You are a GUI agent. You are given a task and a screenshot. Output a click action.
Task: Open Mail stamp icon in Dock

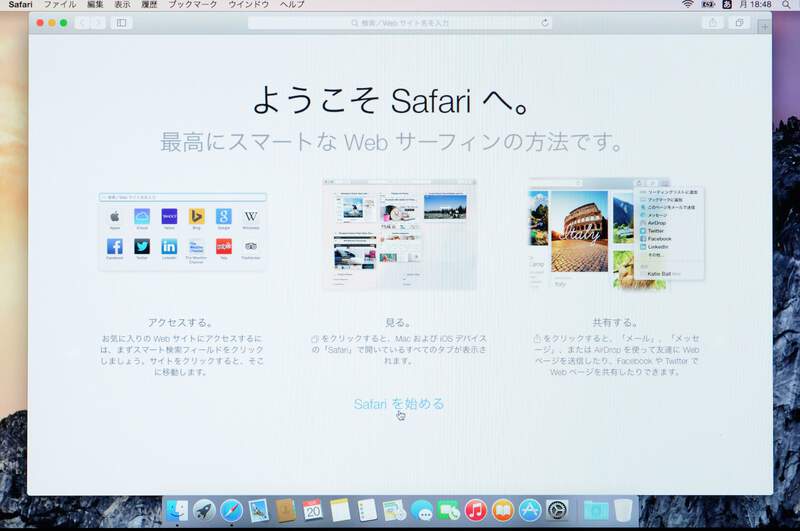pyautogui.click(x=259, y=510)
